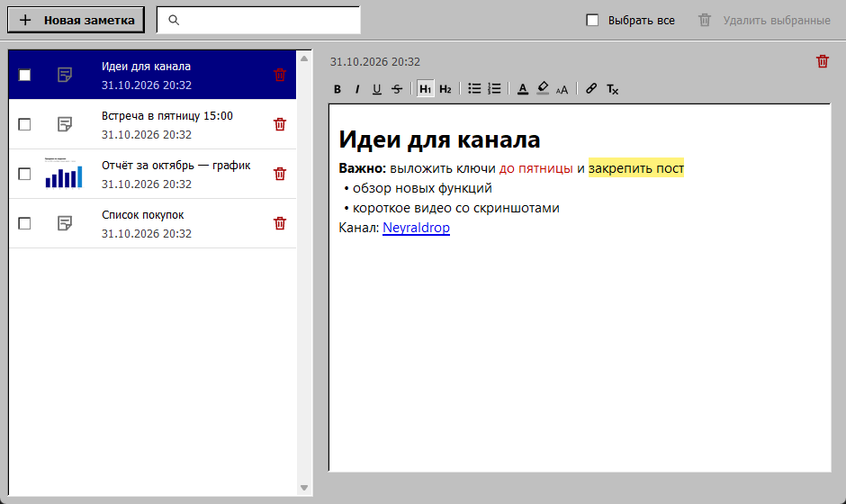This screenshot has height=504, width=846.
Task: Click the bullet 'обзор новых функций'
Action: pos(422,188)
